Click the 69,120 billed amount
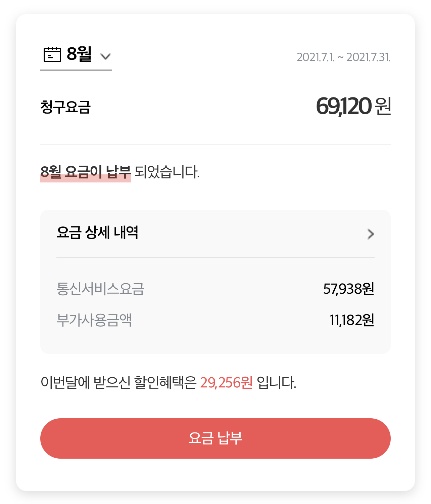Viewport: 431px width, 504px height. [x=343, y=106]
